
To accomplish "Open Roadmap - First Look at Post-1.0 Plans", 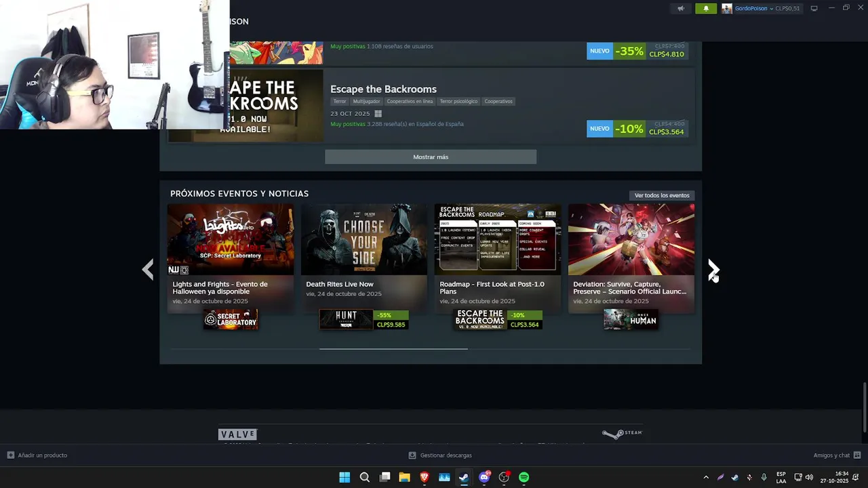I will coord(492,287).
